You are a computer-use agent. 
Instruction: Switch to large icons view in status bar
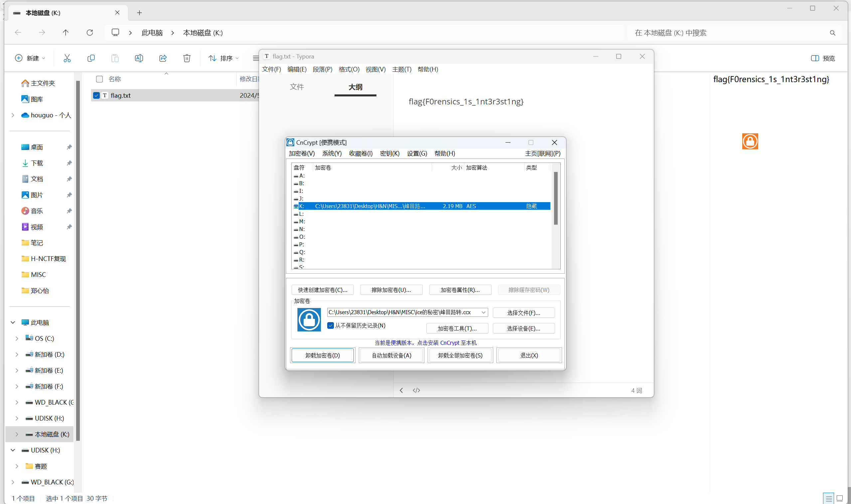point(839,498)
